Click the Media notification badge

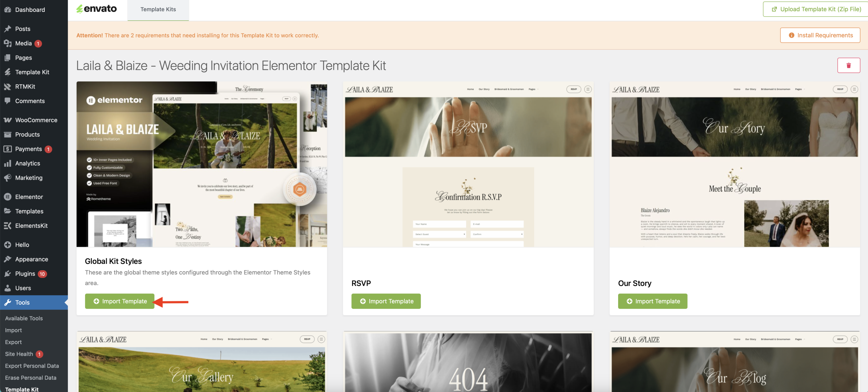coord(38,44)
